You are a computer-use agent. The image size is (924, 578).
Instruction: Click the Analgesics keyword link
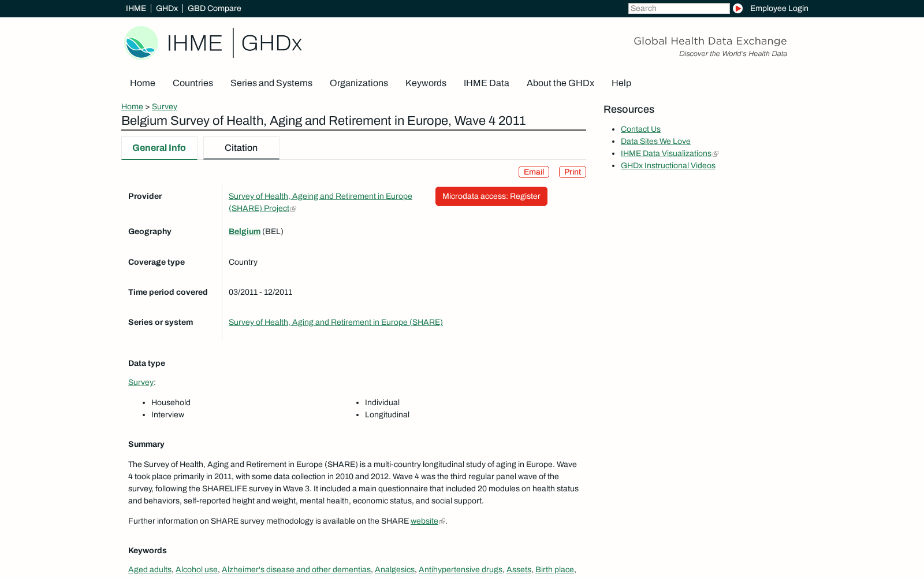tap(394, 570)
